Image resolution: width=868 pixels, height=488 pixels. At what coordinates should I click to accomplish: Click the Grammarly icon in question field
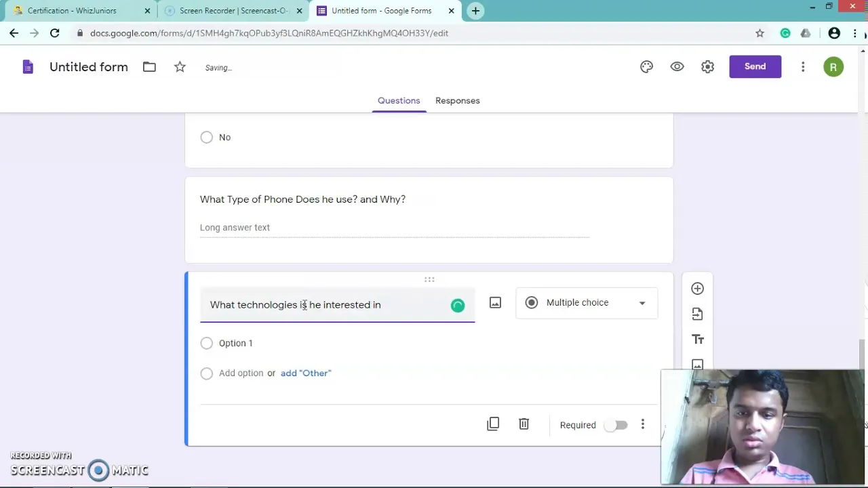458,306
